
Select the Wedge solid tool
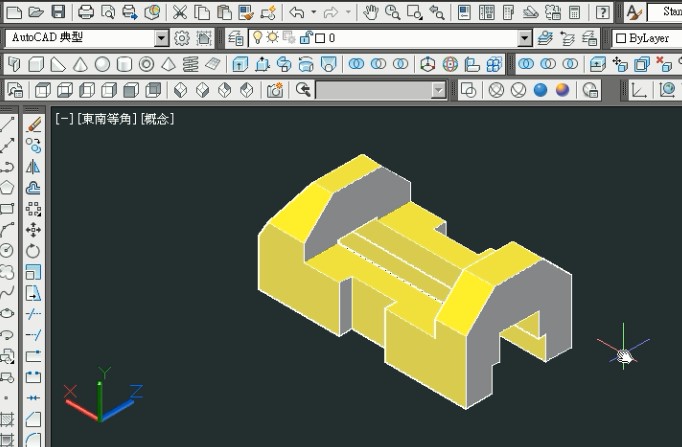58,65
